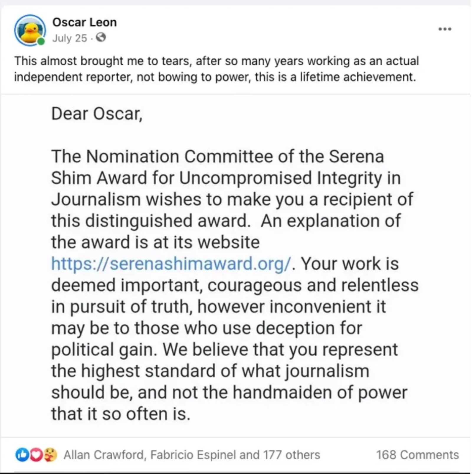Click the 'Dear Oscar,' greeting in the letter

tap(97, 114)
